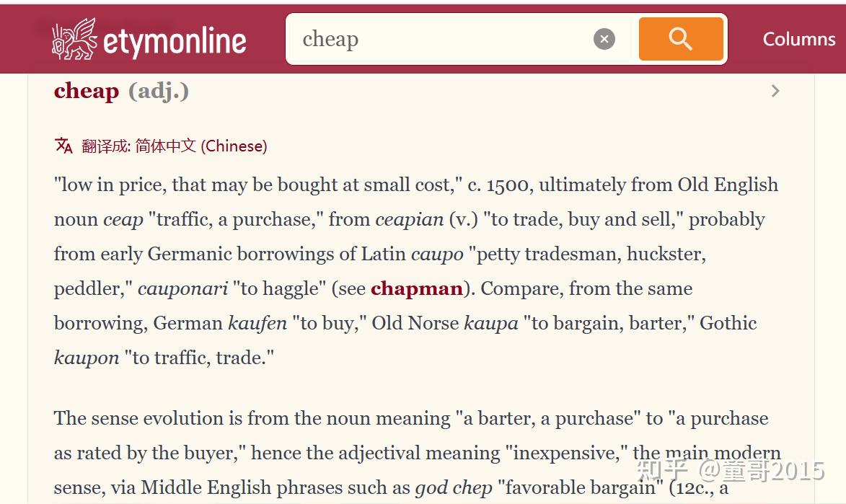Screen dimensions: 846x504
Task: Click the italic word "cauponari"
Action: (183, 288)
